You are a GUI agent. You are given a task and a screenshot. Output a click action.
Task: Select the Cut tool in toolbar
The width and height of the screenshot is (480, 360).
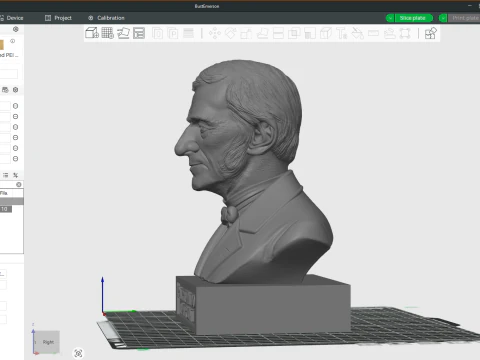(x=278, y=33)
